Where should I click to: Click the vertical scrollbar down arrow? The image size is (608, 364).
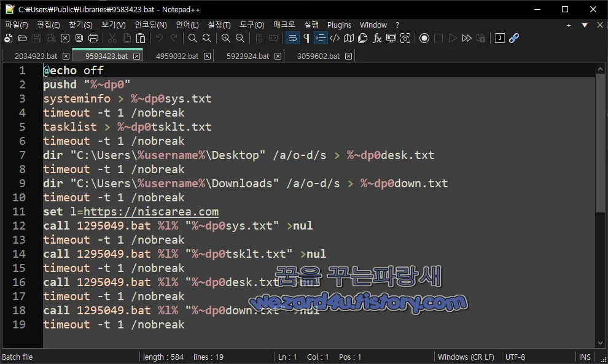[x=600, y=343]
